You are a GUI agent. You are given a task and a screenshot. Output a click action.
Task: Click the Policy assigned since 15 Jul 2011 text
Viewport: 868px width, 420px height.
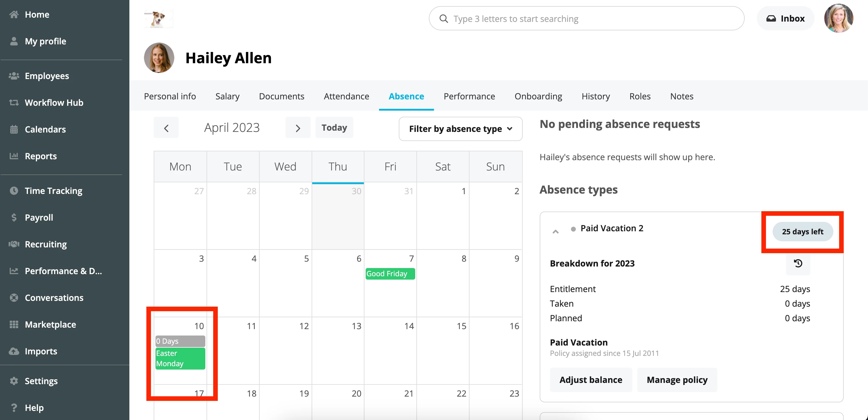(x=604, y=353)
